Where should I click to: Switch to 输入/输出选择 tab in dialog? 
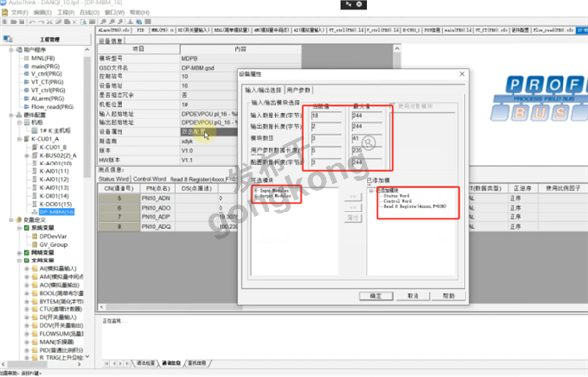click(264, 90)
